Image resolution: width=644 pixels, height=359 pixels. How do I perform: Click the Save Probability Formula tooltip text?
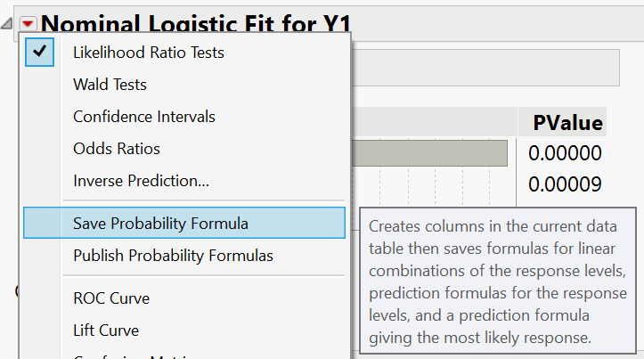(497, 281)
